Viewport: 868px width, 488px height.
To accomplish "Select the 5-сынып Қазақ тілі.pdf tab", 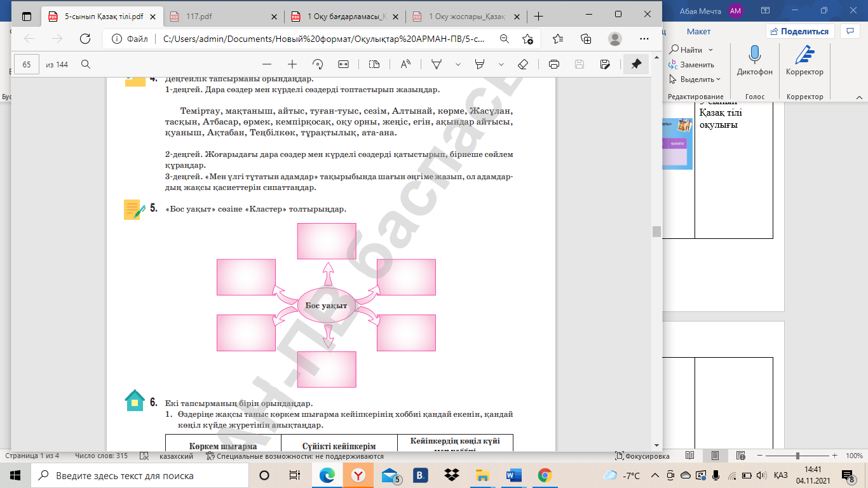I will (x=103, y=16).
